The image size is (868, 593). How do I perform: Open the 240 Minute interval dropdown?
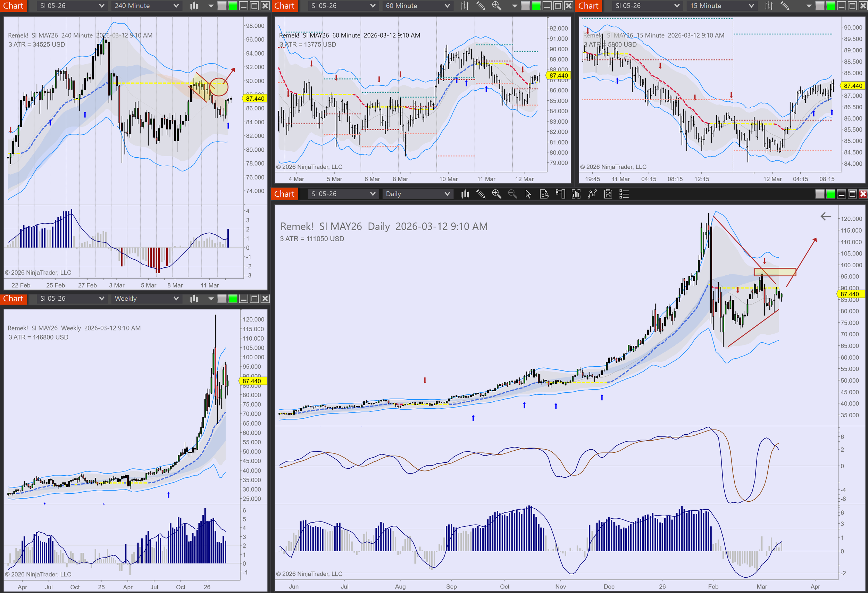[146, 6]
